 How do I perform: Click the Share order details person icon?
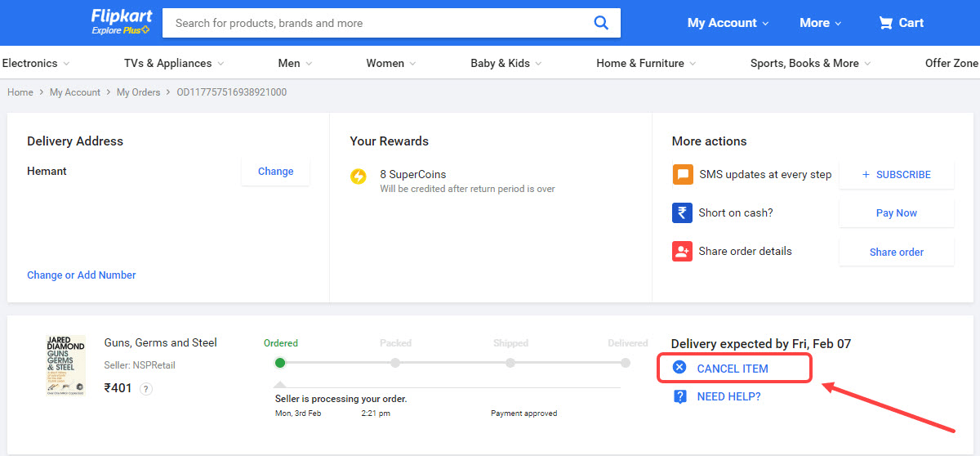pyautogui.click(x=682, y=251)
